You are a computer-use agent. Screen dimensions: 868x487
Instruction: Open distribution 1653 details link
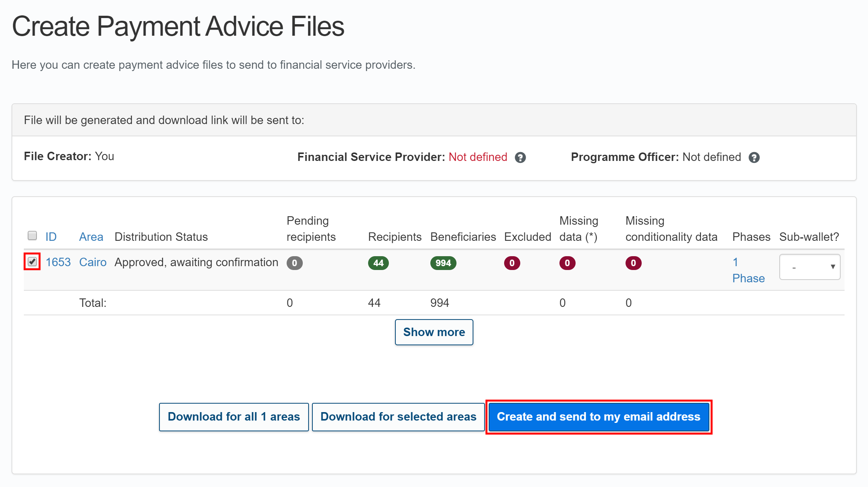point(58,262)
